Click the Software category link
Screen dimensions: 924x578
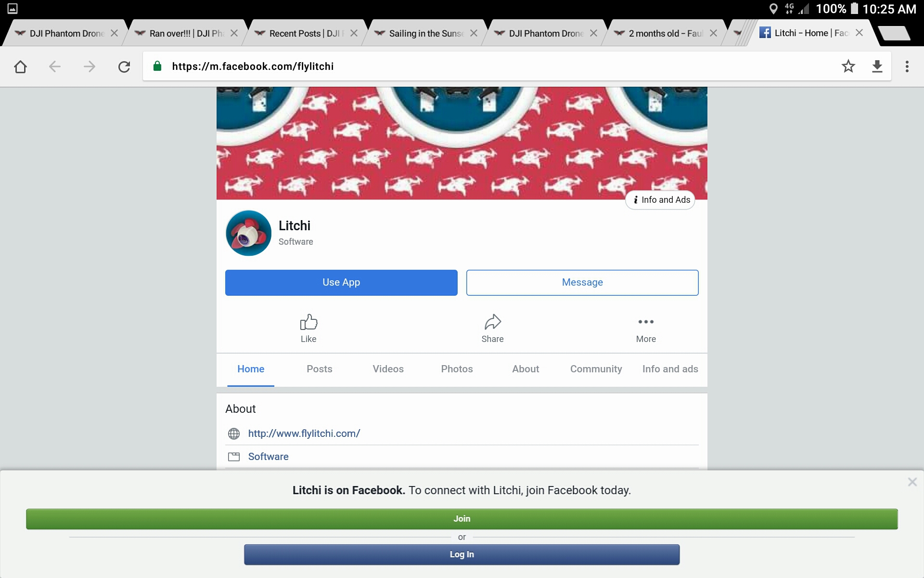tap(268, 457)
